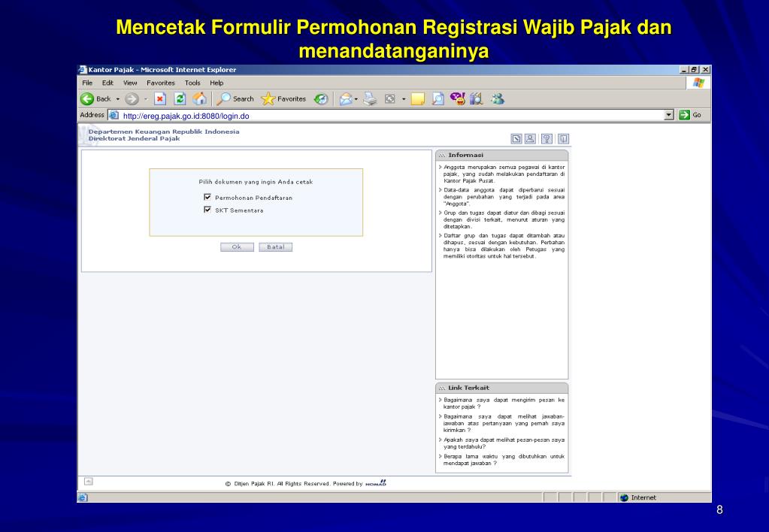The width and height of the screenshot is (769, 532).
Task: Click footer text 'Ditjen Pajak RI. All Rights Reserved'
Action: click(281, 483)
